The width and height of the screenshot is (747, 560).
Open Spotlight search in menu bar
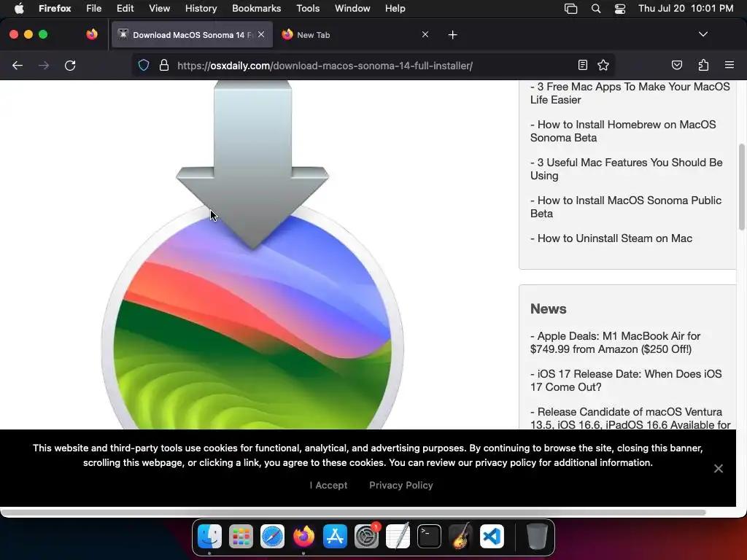595,8
